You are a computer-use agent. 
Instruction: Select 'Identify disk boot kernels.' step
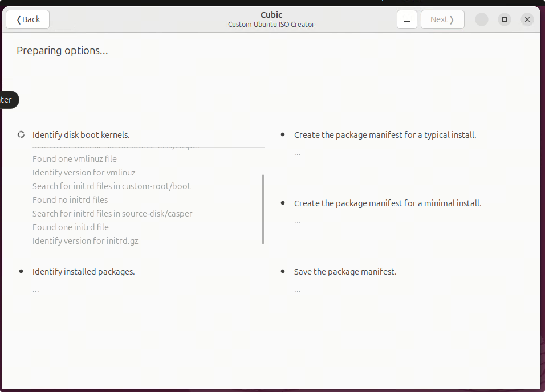81,135
